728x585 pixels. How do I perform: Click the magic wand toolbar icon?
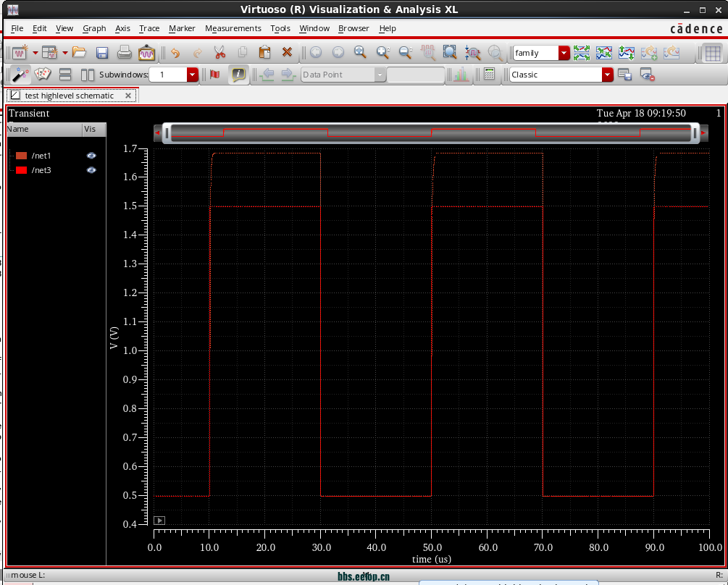pyautogui.click(x=20, y=75)
